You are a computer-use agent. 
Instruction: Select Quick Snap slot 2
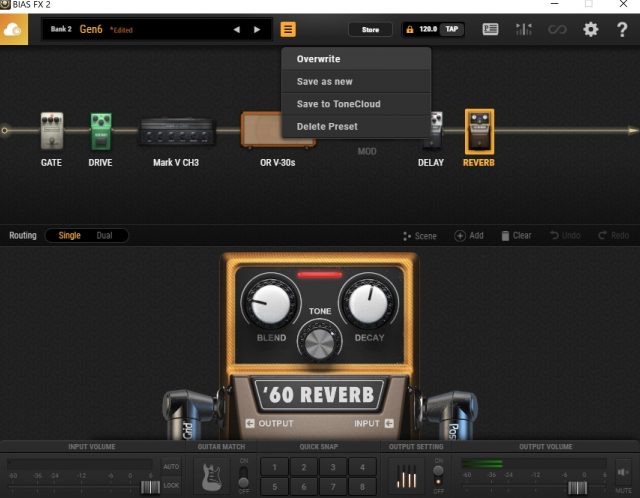pos(304,467)
